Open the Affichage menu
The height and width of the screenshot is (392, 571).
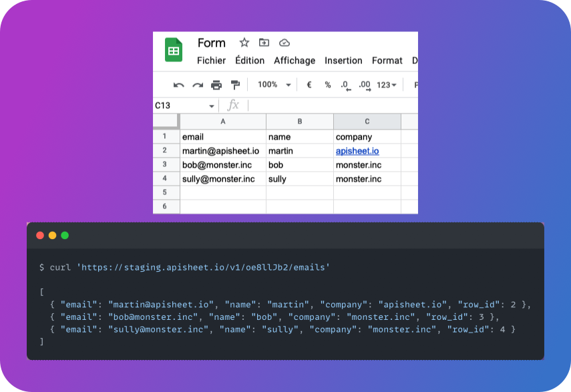coord(295,60)
